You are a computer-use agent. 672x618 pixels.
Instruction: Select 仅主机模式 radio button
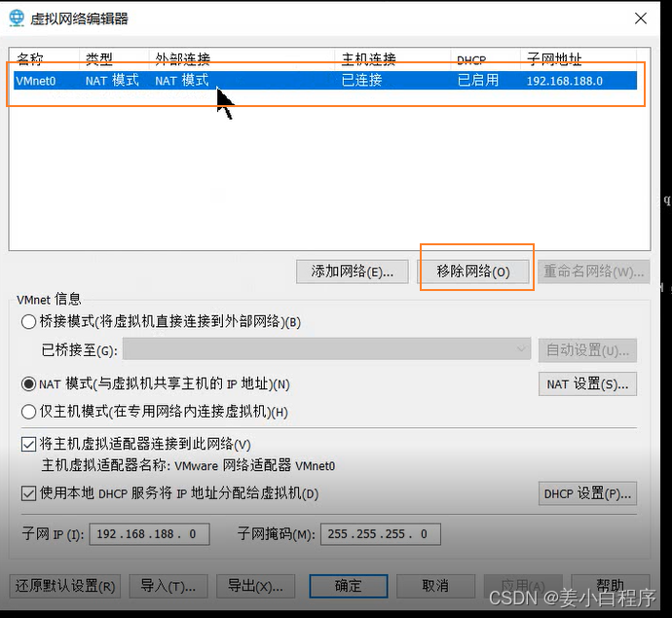click(28, 412)
